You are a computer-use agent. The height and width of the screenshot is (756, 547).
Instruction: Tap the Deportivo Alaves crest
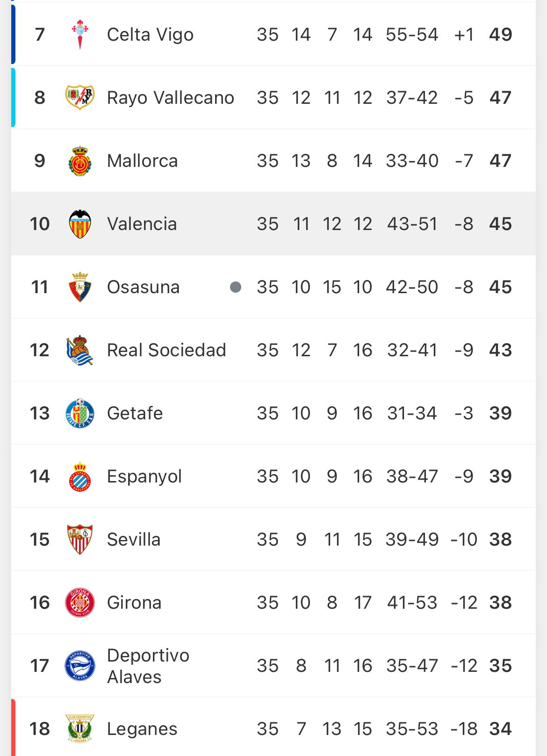(80, 666)
